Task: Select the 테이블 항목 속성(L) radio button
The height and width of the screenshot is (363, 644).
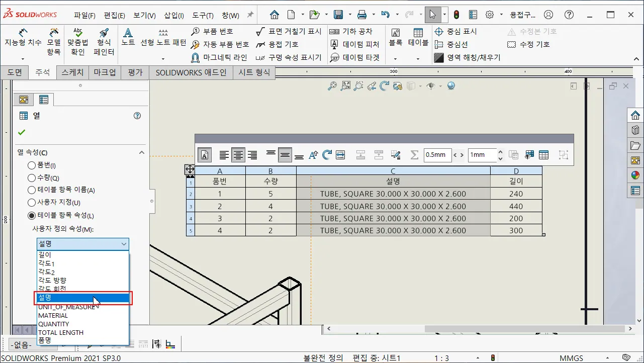Action: pyautogui.click(x=32, y=216)
